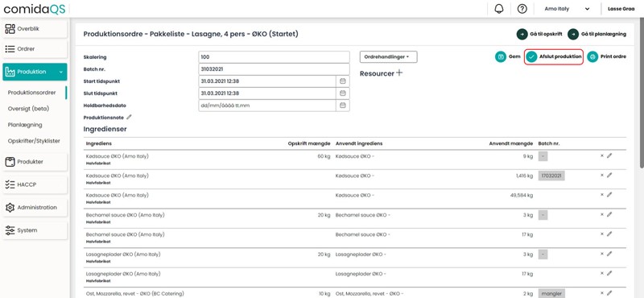Open the Amo Italy company selector
This screenshot has height=298, width=644.
tap(567, 9)
